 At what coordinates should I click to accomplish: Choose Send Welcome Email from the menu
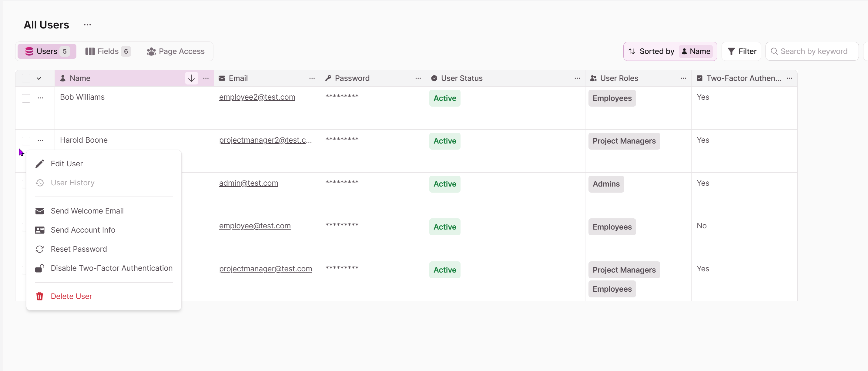pyautogui.click(x=103, y=211)
